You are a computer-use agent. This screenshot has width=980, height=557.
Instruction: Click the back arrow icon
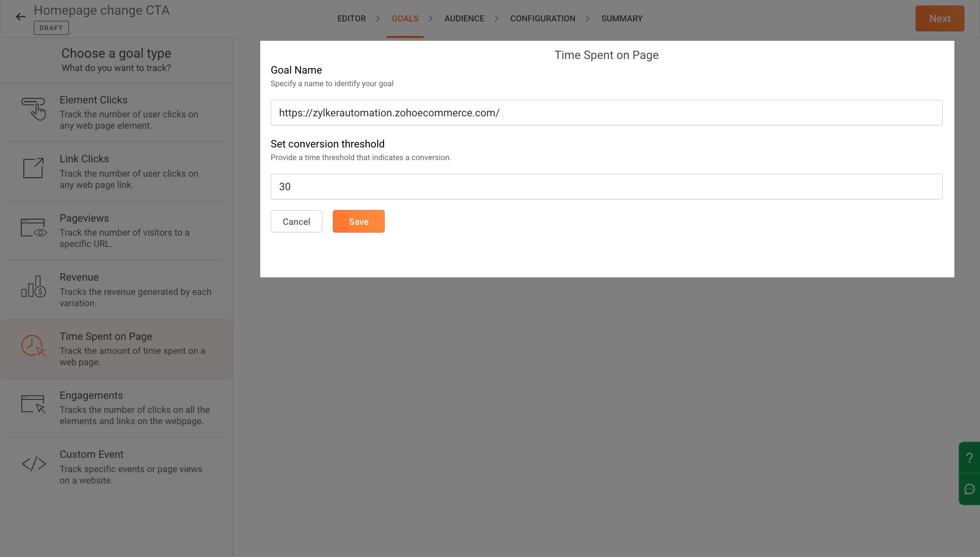(x=21, y=17)
